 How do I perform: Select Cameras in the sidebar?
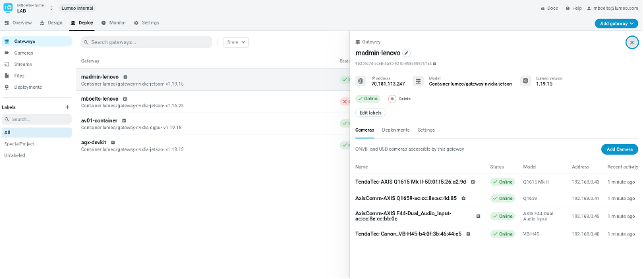(36, 53)
